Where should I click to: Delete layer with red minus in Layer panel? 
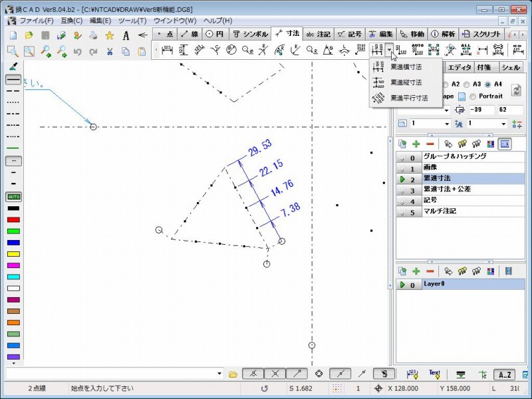click(430, 271)
